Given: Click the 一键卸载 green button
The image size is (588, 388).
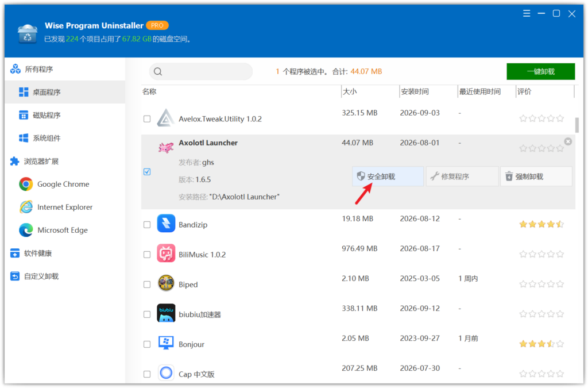Looking at the screenshot, I should coord(540,71).
